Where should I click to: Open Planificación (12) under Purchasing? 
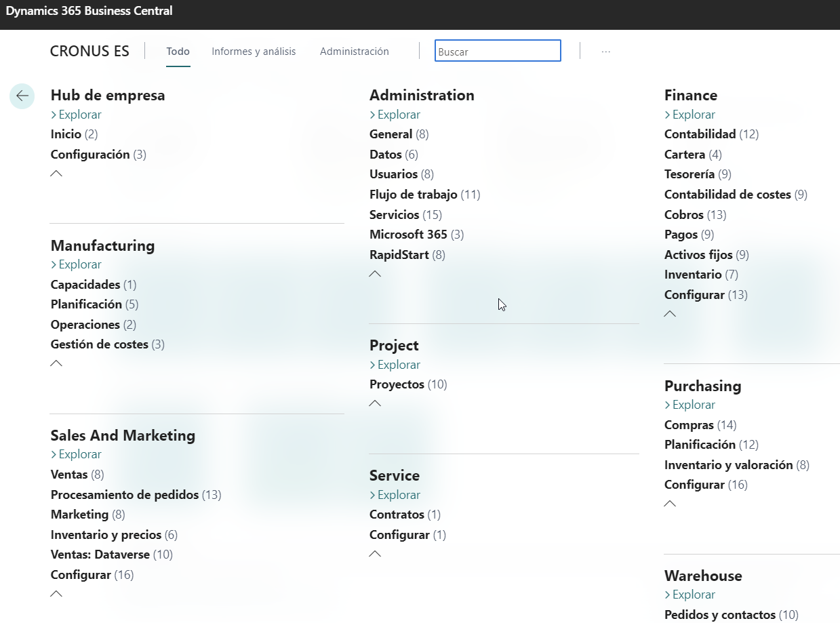pos(711,445)
